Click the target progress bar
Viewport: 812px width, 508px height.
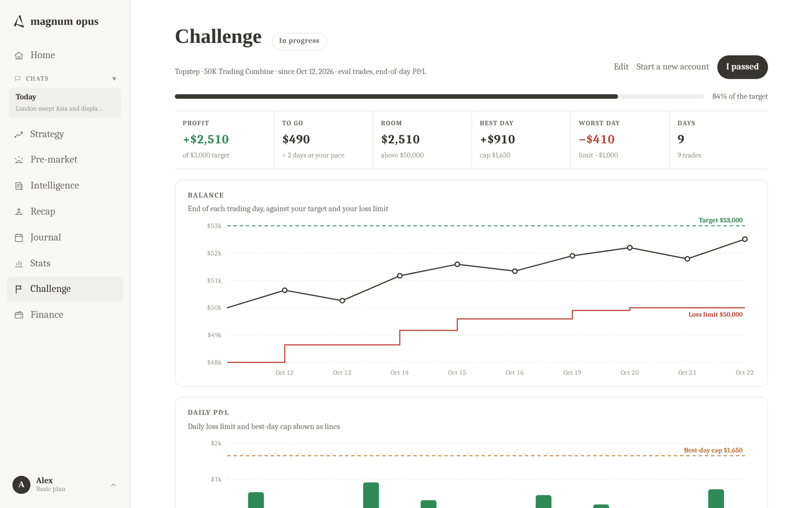click(x=439, y=97)
